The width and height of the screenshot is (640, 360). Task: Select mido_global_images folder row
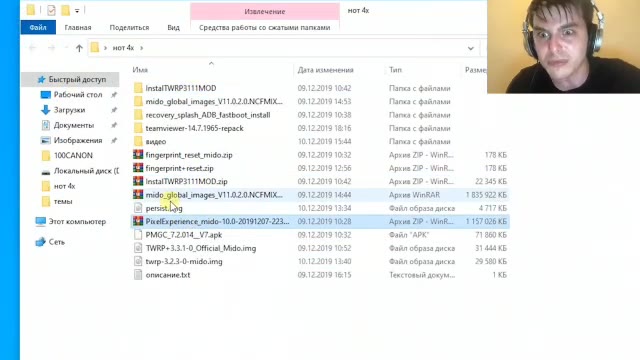[x=320, y=102]
